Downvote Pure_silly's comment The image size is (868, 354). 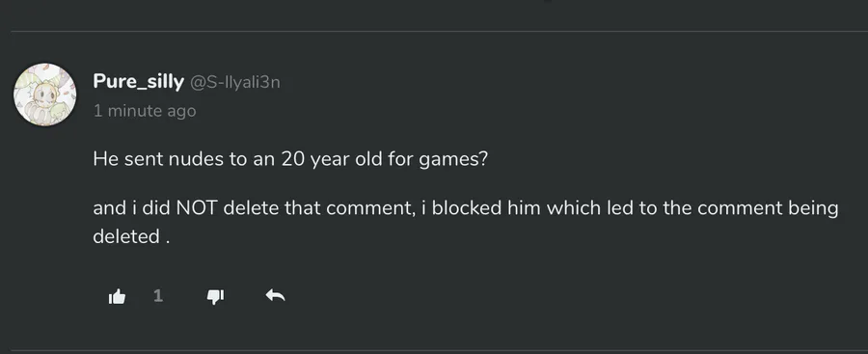(x=215, y=296)
